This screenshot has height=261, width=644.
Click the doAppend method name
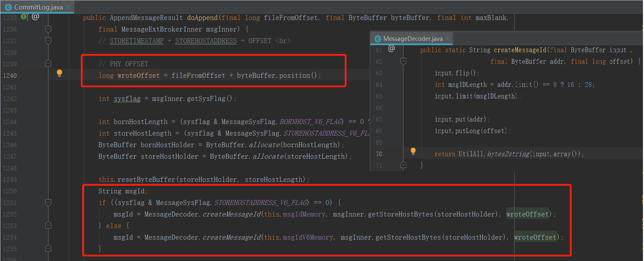[202, 18]
